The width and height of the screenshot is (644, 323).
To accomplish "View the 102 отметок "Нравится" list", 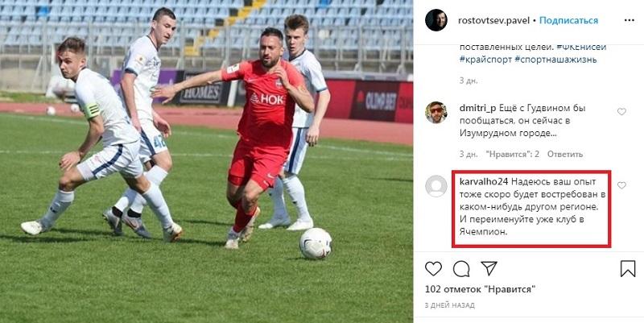I will (481, 289).
